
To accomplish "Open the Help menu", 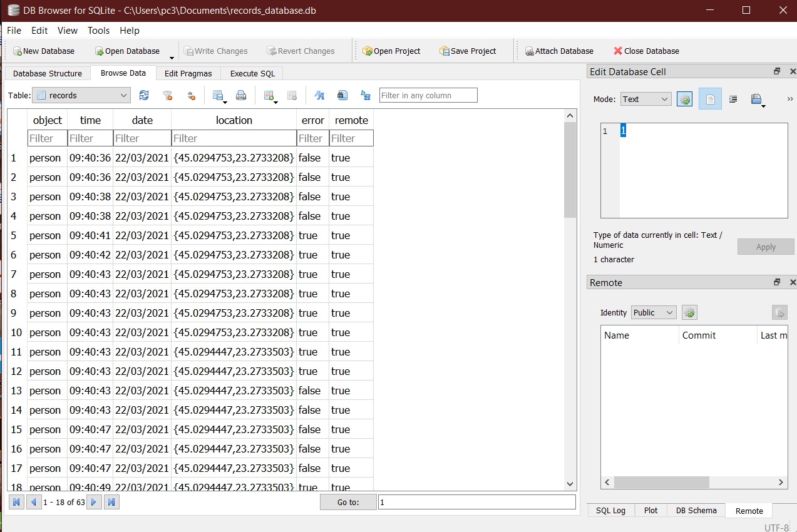I will (x=130, y=31).
